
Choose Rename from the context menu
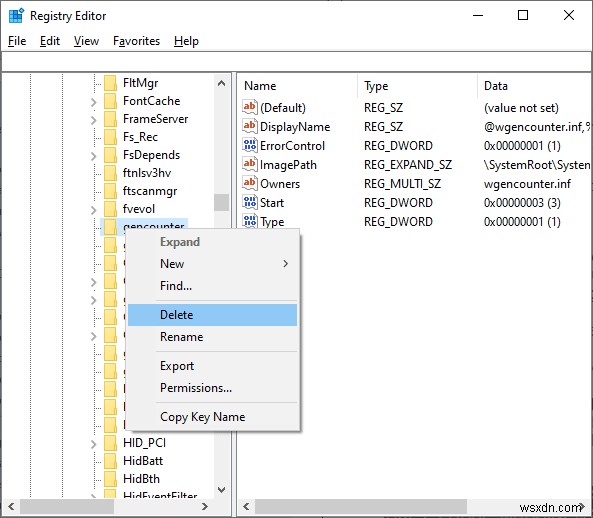click(212, 337)
